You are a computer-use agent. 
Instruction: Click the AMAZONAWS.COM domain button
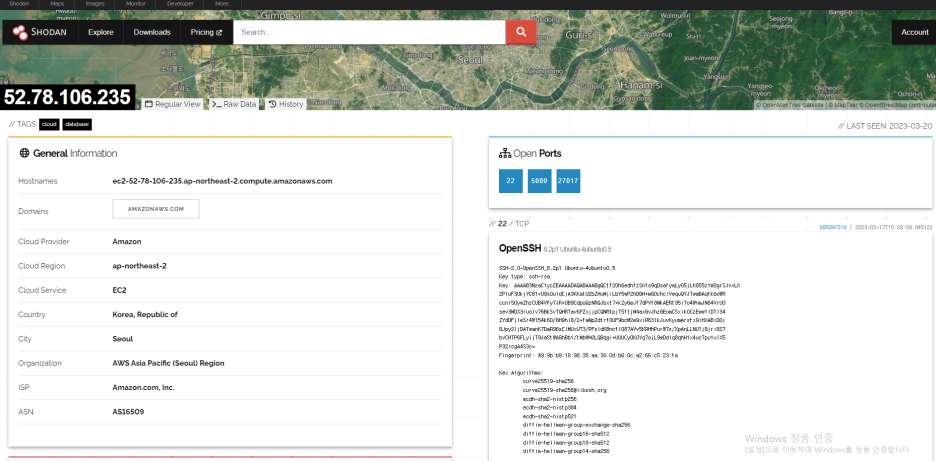point(156,209)
